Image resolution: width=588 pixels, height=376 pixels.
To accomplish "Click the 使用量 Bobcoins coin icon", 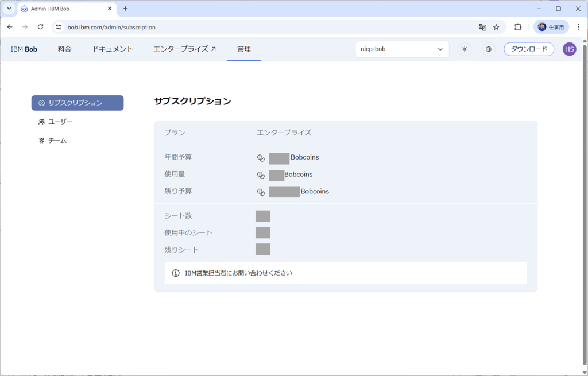I will (261, 175).
